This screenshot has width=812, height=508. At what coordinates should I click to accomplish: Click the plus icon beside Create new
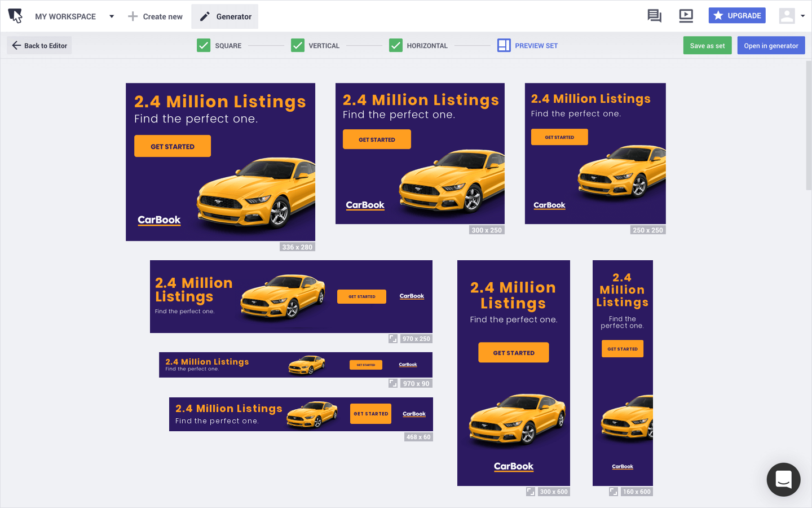(x=133, y=16)
